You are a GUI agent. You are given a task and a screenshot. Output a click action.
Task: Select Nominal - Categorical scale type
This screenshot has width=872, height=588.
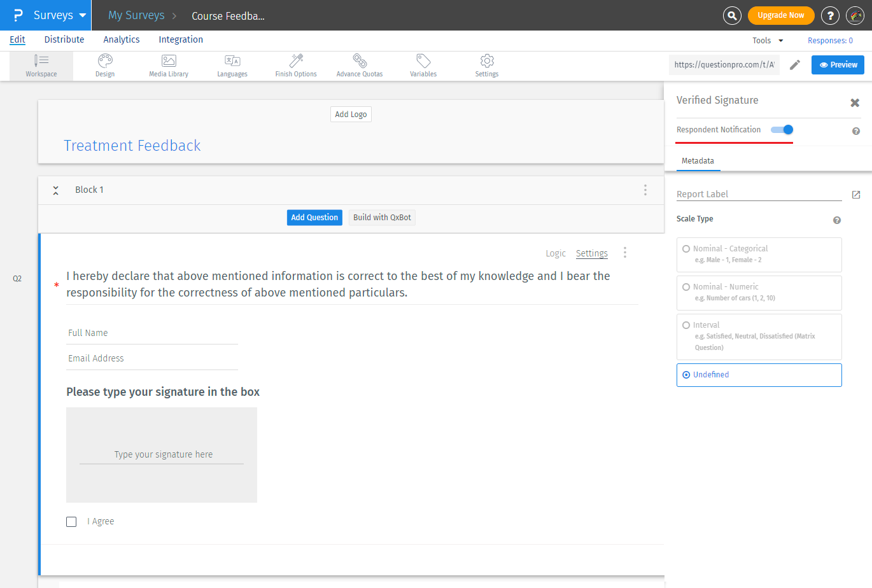pyautogui.click(x=686, y=249)
